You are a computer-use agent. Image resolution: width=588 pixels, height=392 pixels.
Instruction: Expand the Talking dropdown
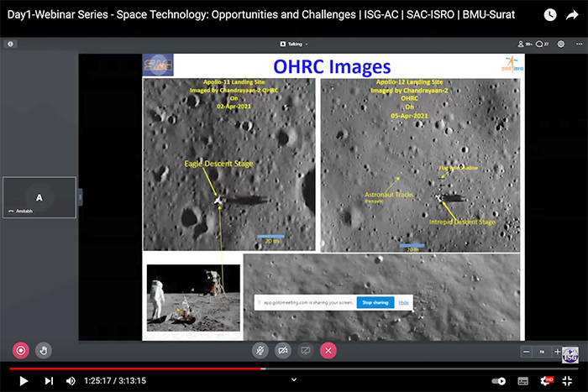(x=293, y=44)
